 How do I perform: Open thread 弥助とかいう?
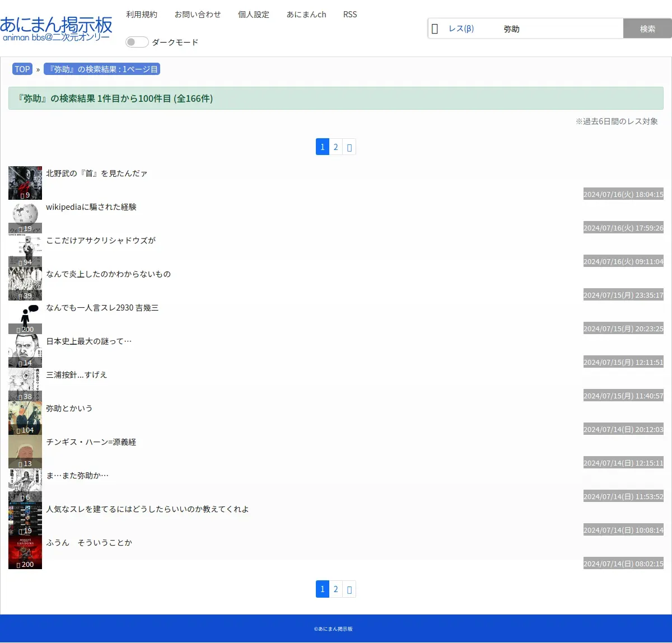click(69, 409)
